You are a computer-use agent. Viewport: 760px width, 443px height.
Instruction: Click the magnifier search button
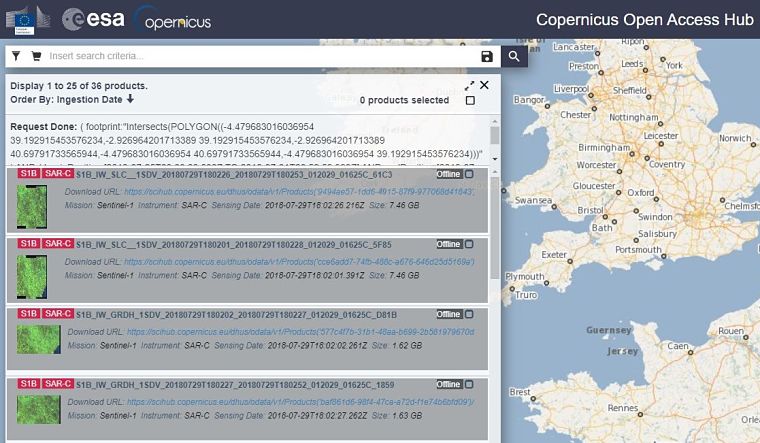pyautogui.click(x=514, y=57)
